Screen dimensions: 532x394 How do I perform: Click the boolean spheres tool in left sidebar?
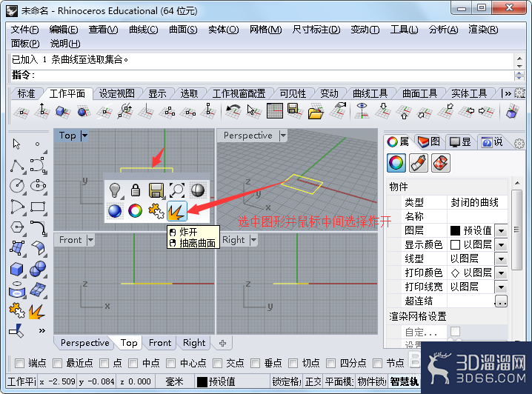click(x=38, y=270)
